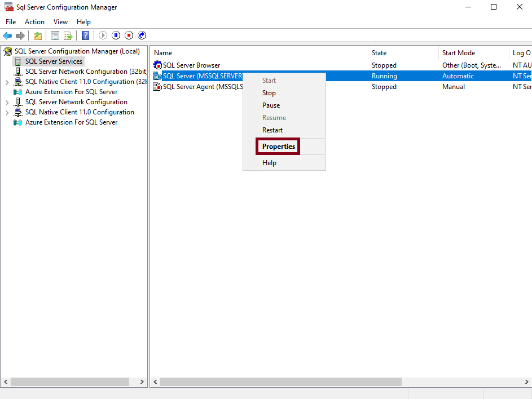Choose Pause from the context menu
532x399 pixels.
[284, 105]
